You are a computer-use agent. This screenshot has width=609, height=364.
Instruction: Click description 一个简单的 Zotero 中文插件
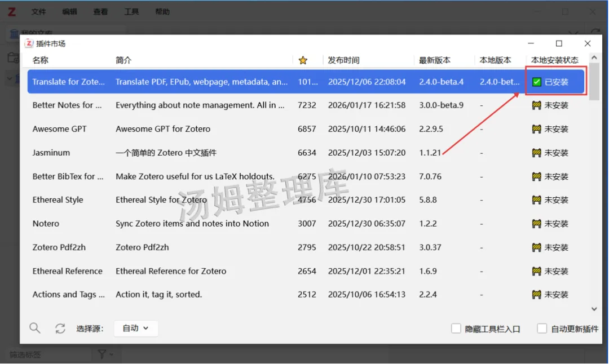click(166, 153)
